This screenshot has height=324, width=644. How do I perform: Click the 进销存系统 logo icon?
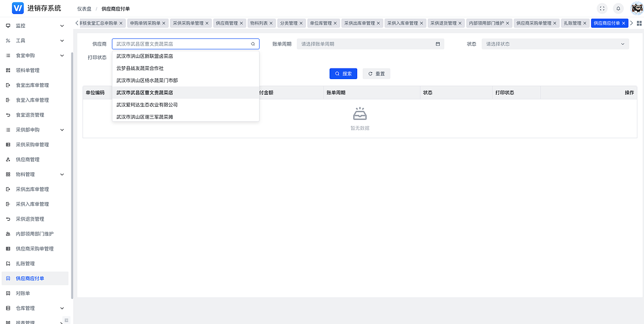click(18, 8)
